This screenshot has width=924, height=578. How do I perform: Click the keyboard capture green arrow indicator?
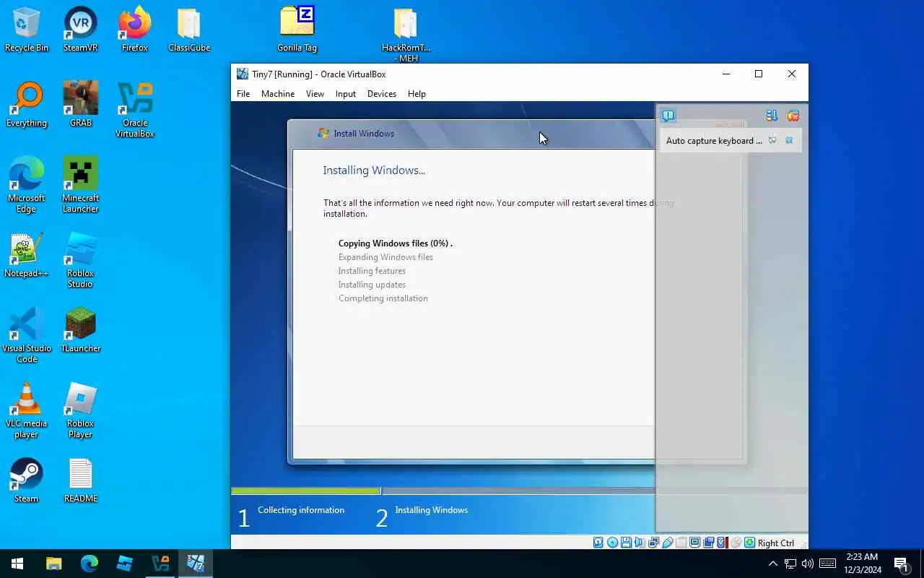coord(749,543)
